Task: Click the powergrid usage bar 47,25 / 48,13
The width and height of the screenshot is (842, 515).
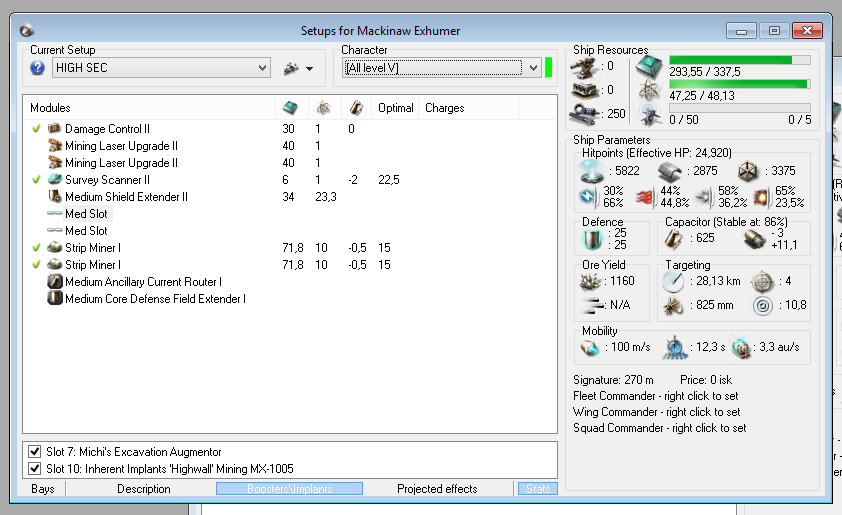Action: click(739, 84)
